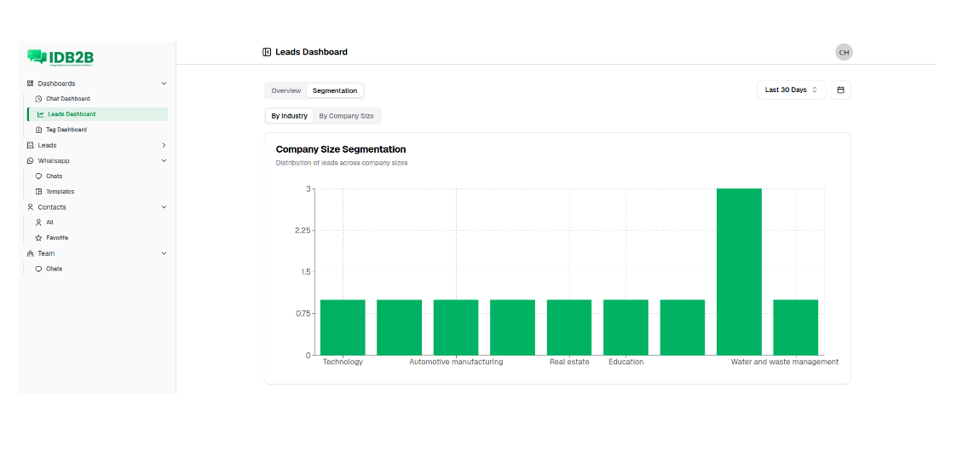Click the Templates layout icon

[38, 192]
